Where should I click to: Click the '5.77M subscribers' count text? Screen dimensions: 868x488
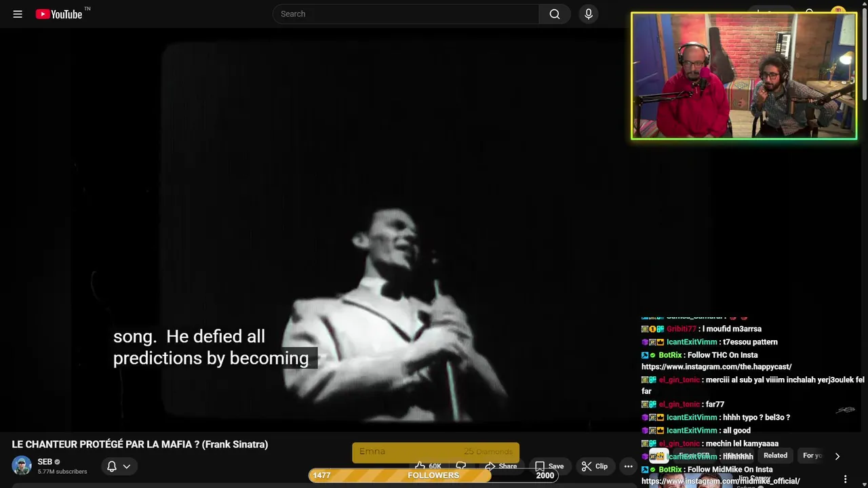[x=62, y=472]
